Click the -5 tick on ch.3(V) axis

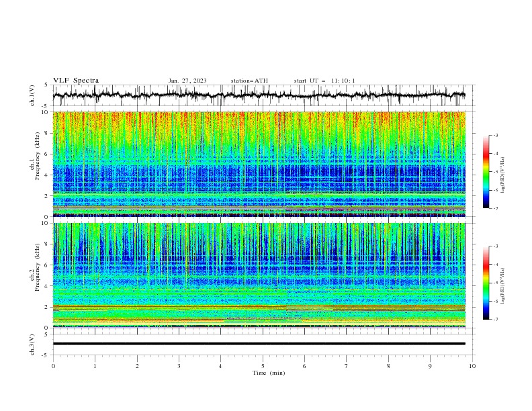click(46, 355)
